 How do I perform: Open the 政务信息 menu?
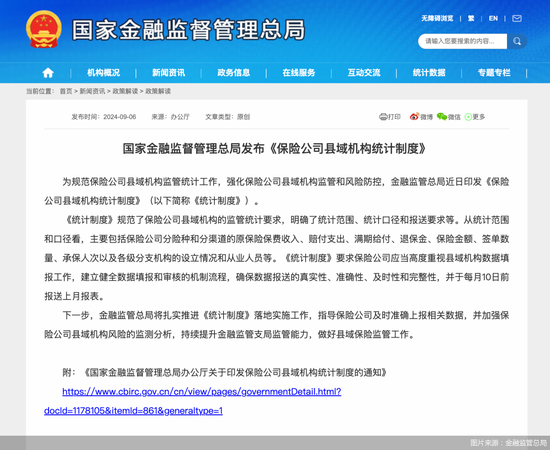pyautogui.click(x=234, y=73)
